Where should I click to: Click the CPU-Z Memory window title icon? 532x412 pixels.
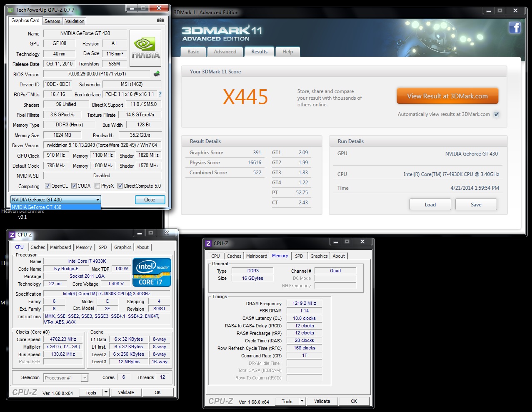208,243
